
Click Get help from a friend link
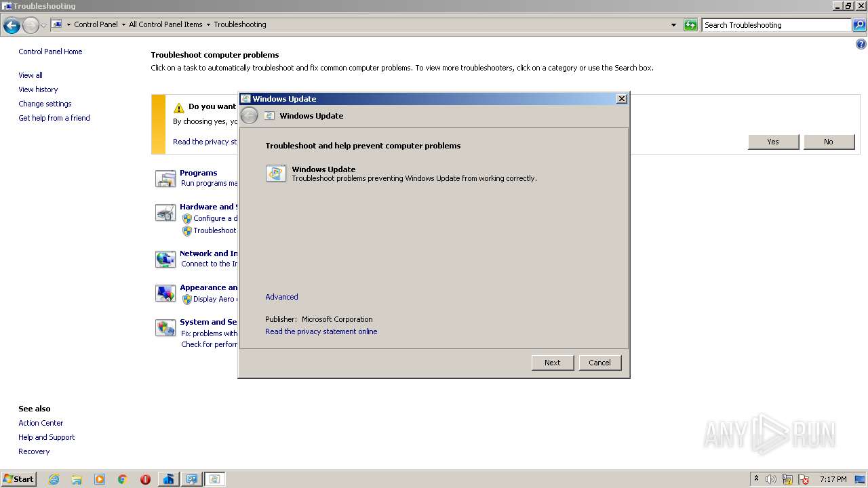(54, 118)
